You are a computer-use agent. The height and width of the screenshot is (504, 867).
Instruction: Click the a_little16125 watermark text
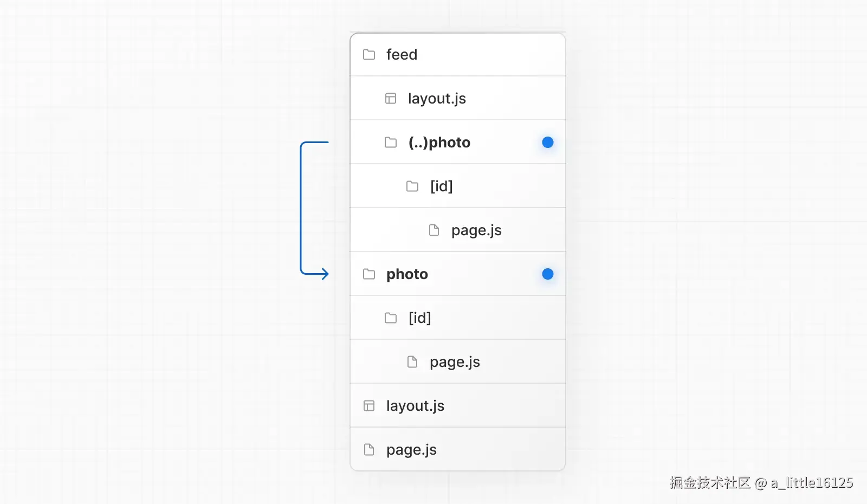(812, 482)
